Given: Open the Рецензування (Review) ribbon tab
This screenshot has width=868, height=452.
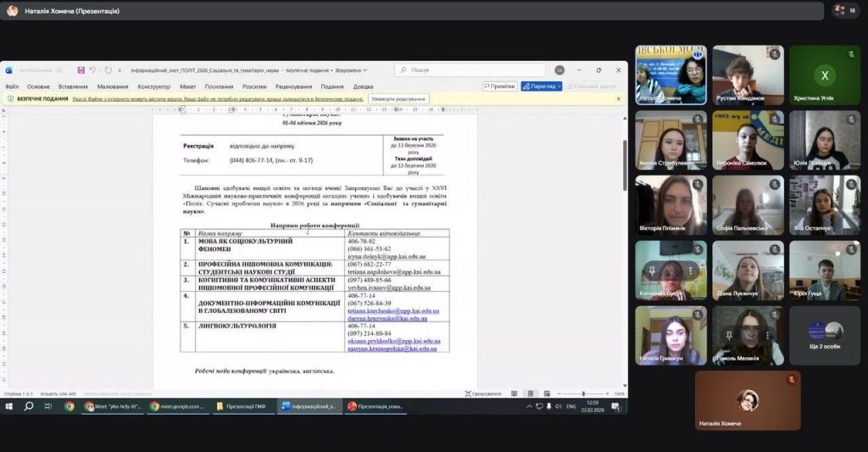Looking at the screenshot, I should click(293, 86).
